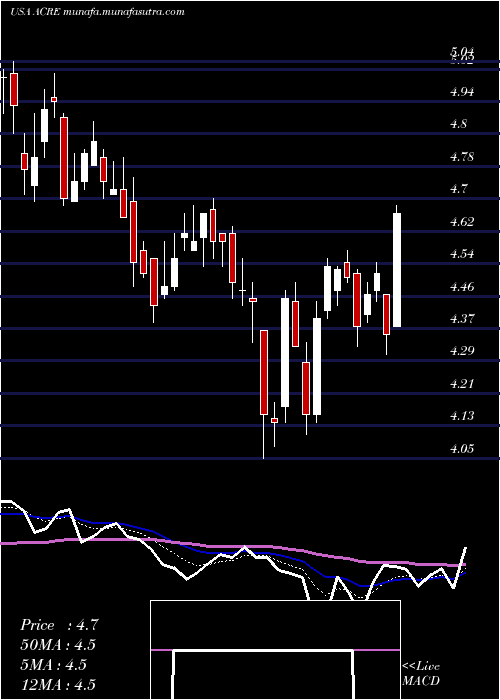Screen dimensions: 500x700
Task: Click the 4.05 price axis label
Action: 462,449
